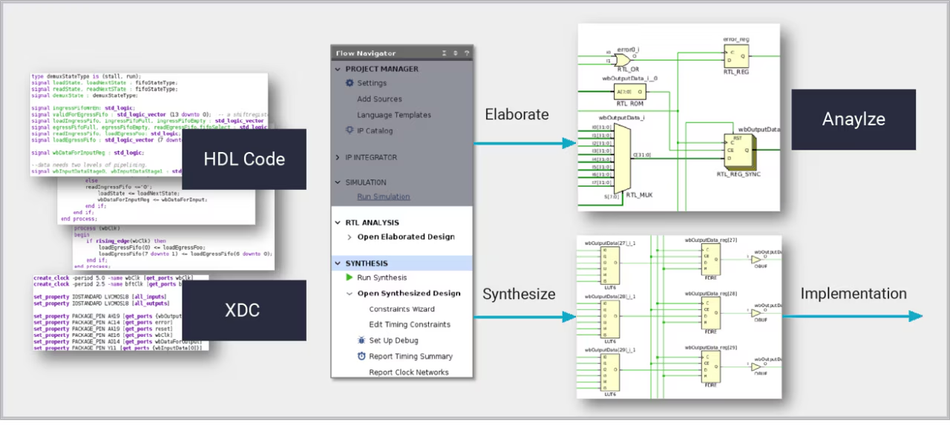Collapse the RTL ANALYSIS section
Screen dimensions: 950x428
coord(338,223)
